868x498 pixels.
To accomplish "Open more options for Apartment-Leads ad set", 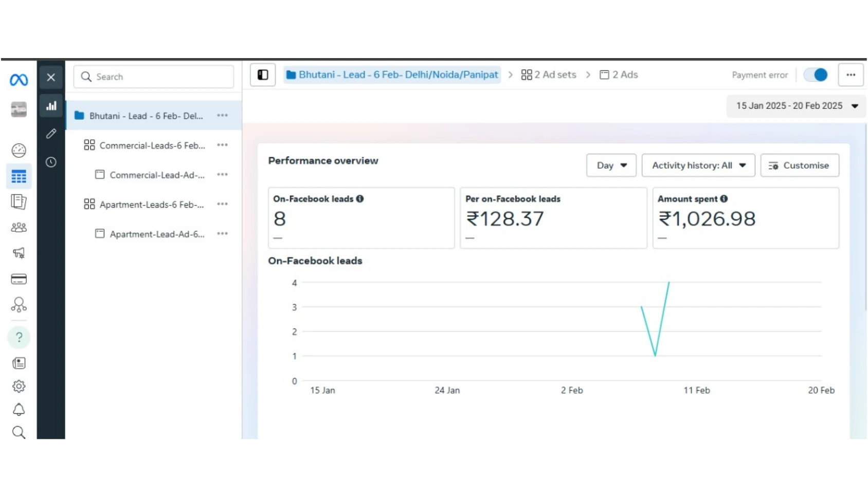I will 222,205.
